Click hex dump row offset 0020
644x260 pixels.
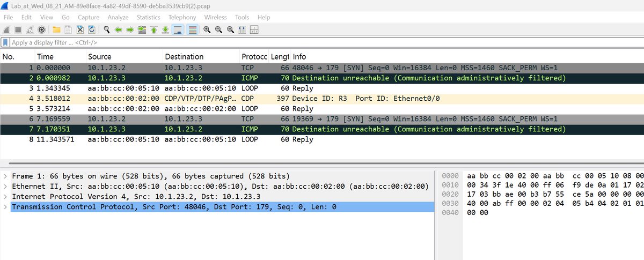pyautogui.click(x=542, y=195)
